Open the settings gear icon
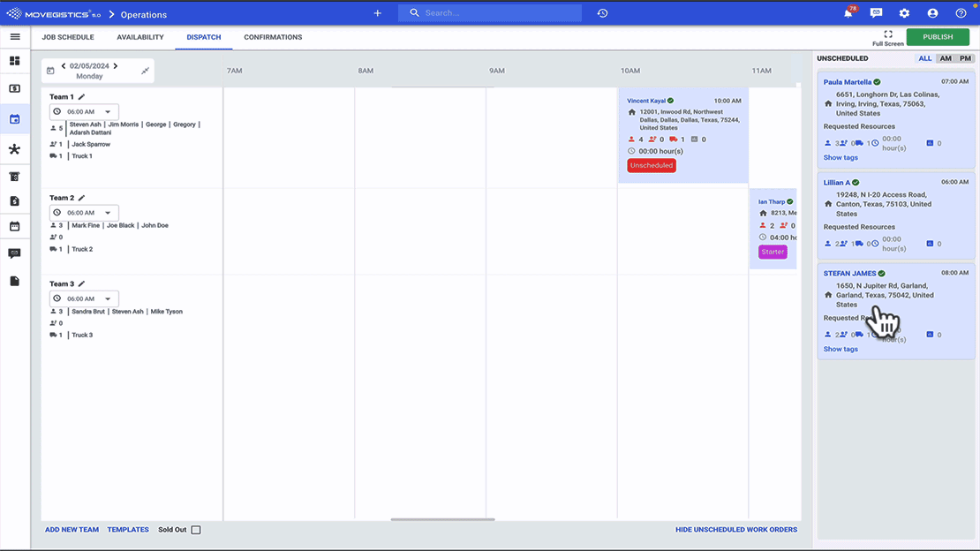Screen dimensions: 980x551 click(904, 14)
